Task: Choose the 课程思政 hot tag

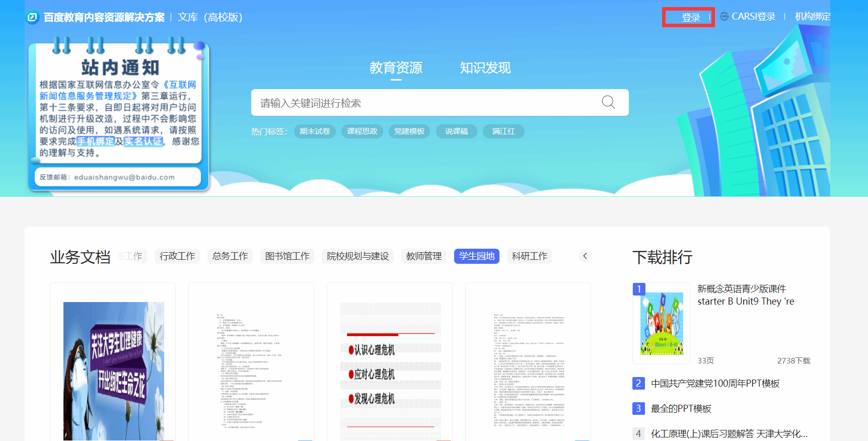Action: [362, 131]
